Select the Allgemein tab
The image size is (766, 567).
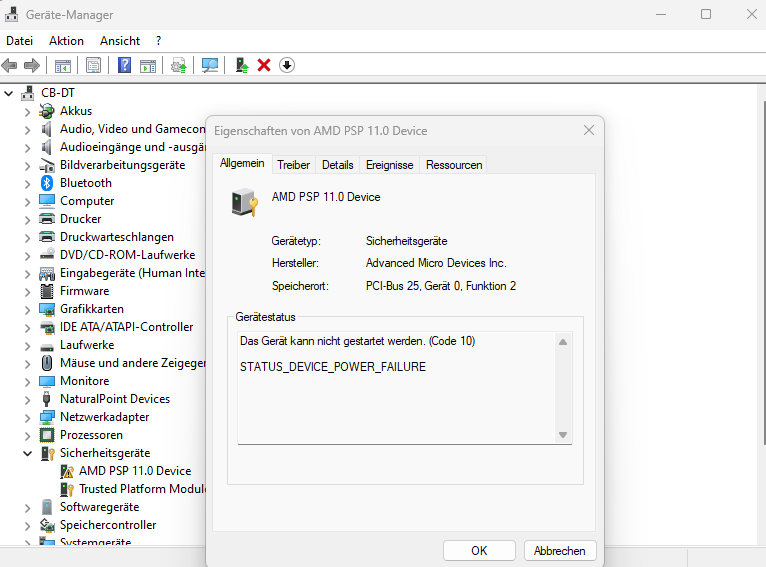coord(242,163)
